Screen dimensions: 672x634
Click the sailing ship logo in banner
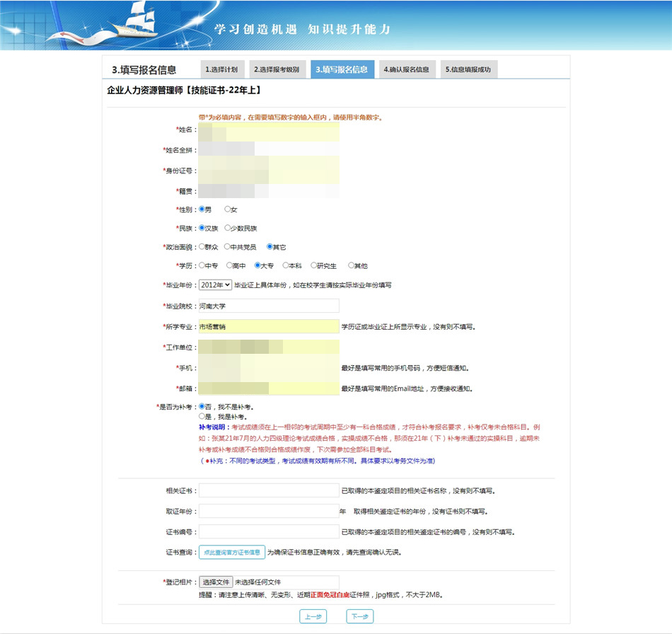coord(135,19)
